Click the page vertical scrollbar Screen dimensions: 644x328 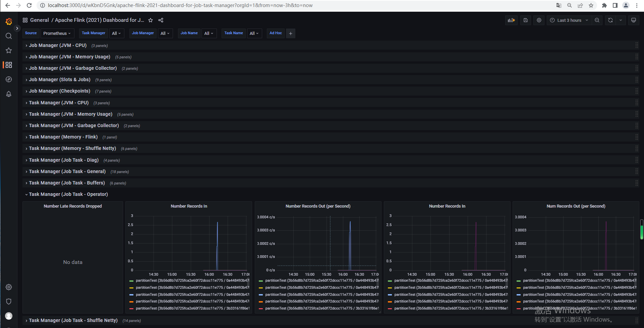[642, 229]
